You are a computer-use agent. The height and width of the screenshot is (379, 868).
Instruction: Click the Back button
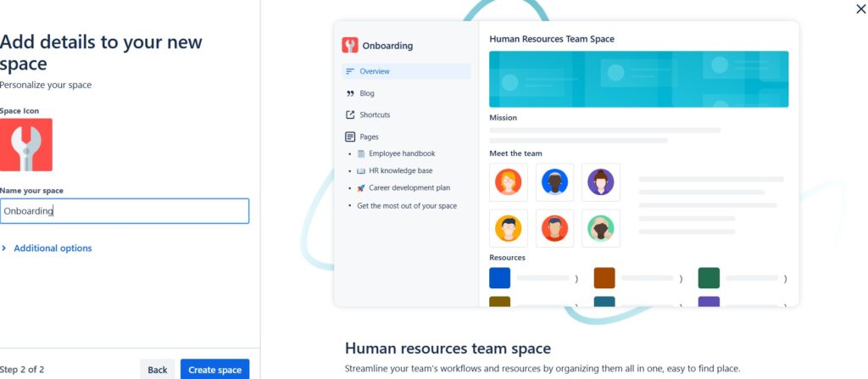click(x=157, y=370)
